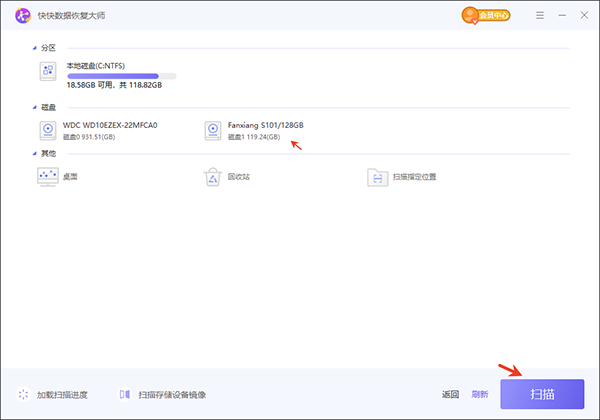Click the 18.58GB 可用 capacity text

114,85
